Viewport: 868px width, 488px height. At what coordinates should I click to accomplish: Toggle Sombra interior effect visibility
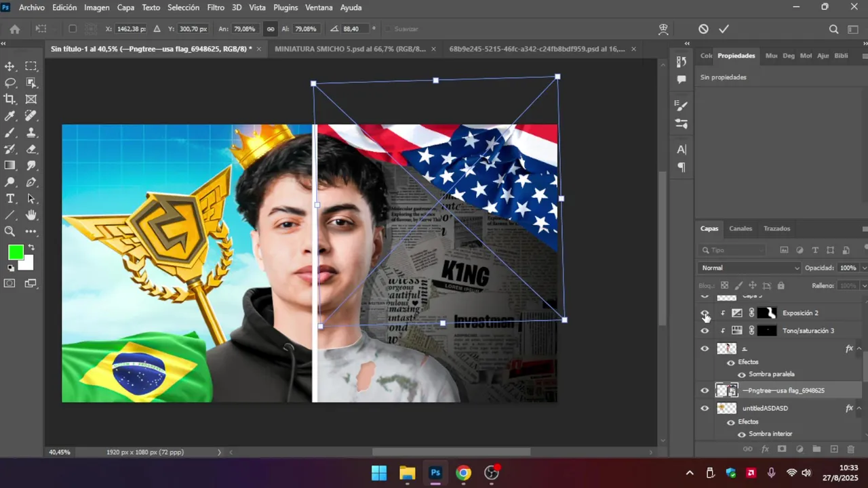[742, 434]
